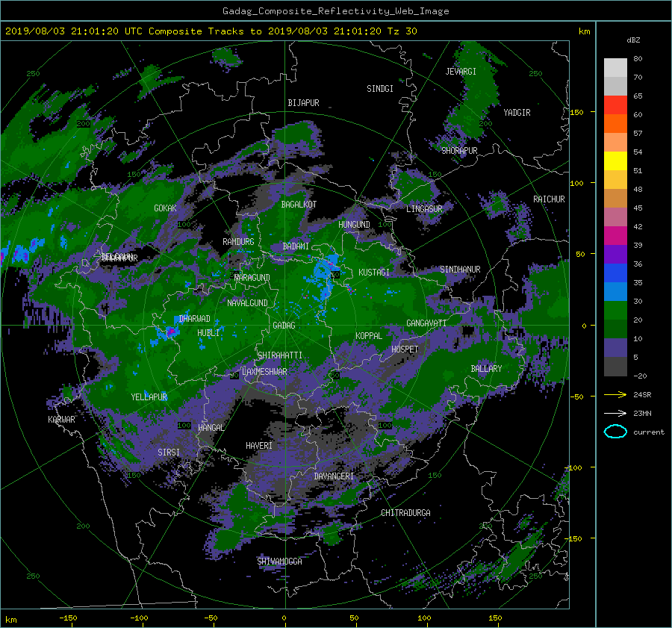Image resolution: width=672 pixels, height=628 pixels.
Task: Click the LAXMESHWAR city label
Action: pos(264,372)
